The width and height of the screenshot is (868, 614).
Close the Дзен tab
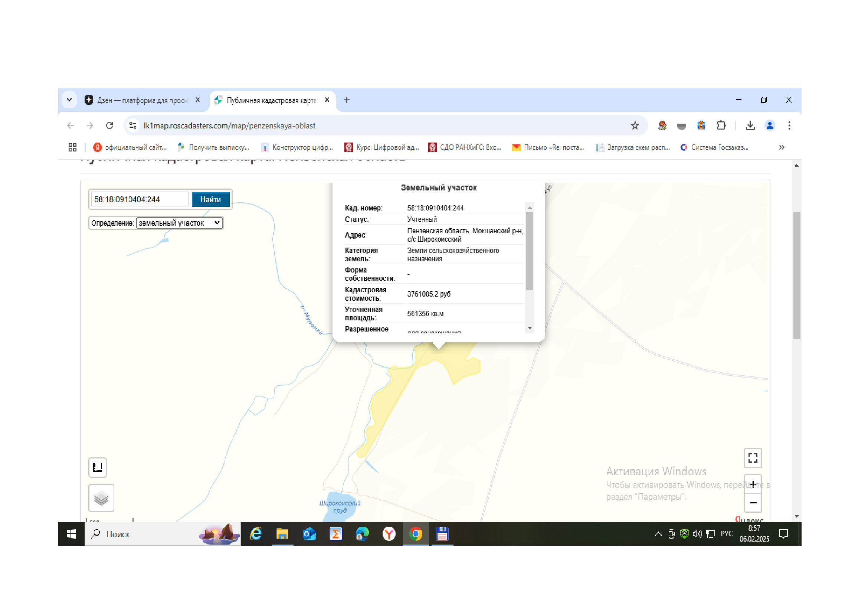pos(197,100)
